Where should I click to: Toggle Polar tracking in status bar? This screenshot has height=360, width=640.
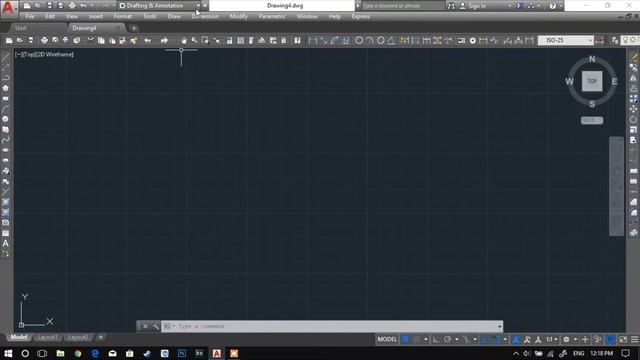click(447, 339)
